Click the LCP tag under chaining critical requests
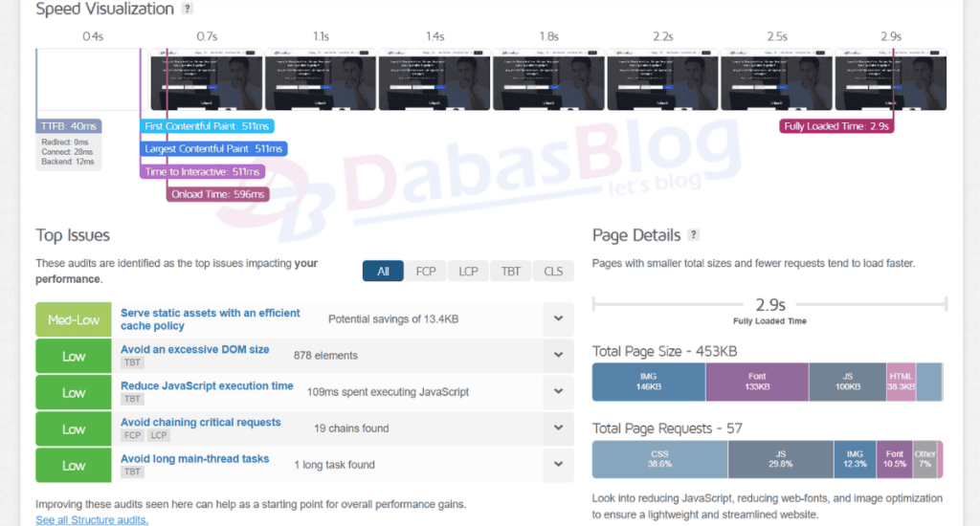980x526 pixels. point(159,435)
